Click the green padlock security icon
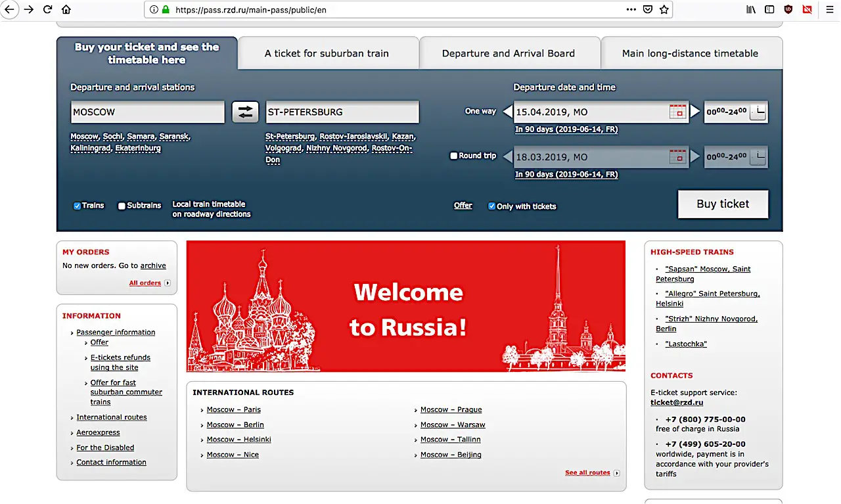The height and width of the screenshot is (504, 841). point(166,10)
